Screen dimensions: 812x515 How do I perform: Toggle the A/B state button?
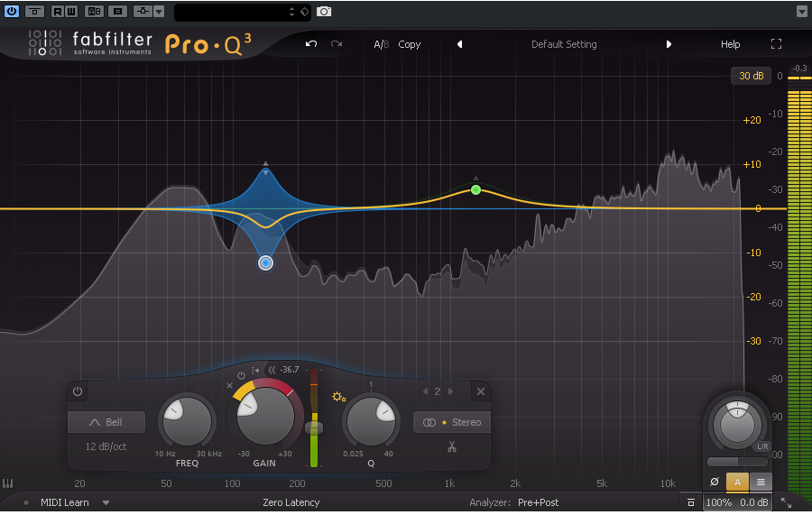[381, 44]
